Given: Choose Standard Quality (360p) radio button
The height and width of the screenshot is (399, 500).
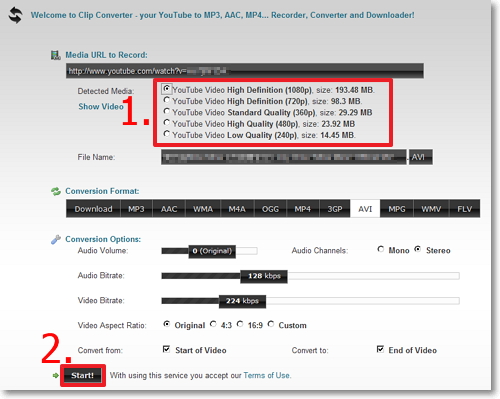Looking at the screenshot, I should 166,111.
